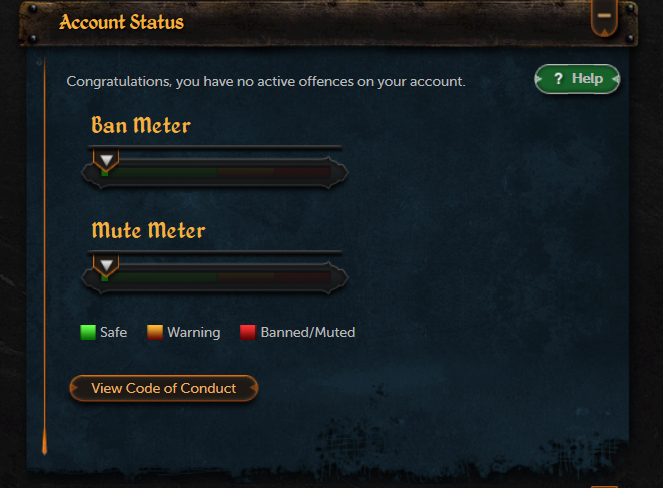Open the Help button
This screenshot has width=663, height=488.
coord(577,79)
